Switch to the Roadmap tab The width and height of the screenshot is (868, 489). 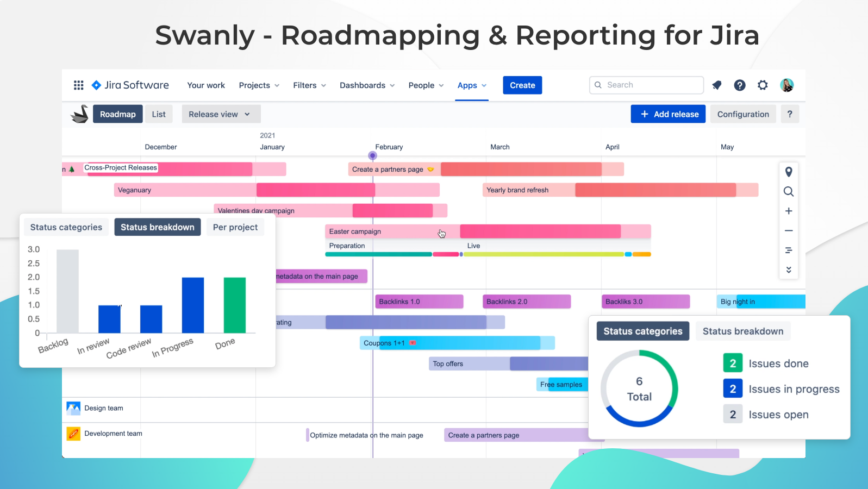[x=118, y=114]
